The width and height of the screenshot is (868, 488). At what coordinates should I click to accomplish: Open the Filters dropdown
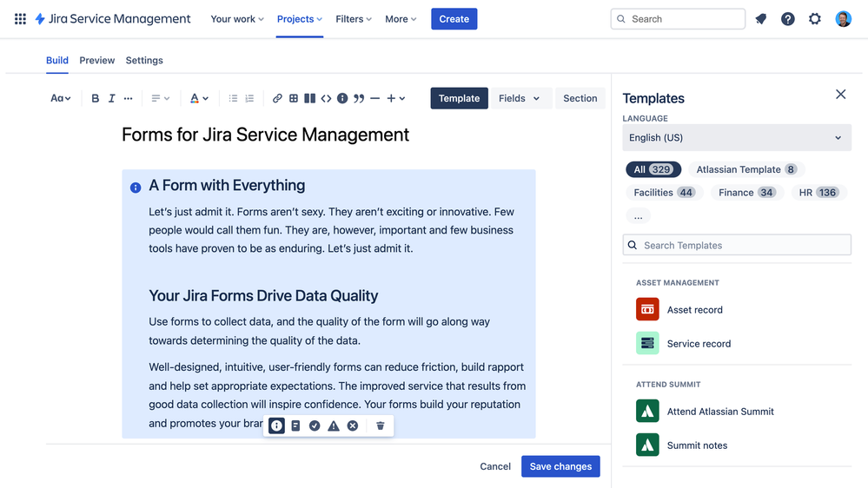[353, 19]
